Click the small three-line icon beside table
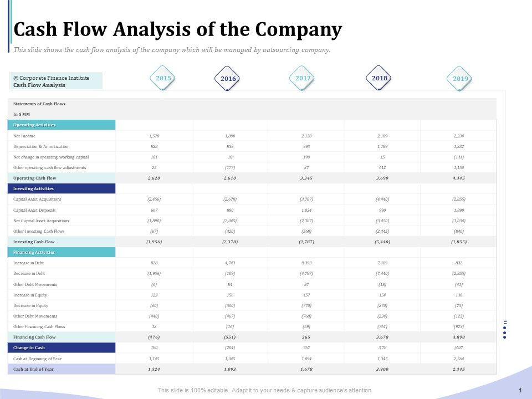 pyautogui.click(x=505, y=321)
